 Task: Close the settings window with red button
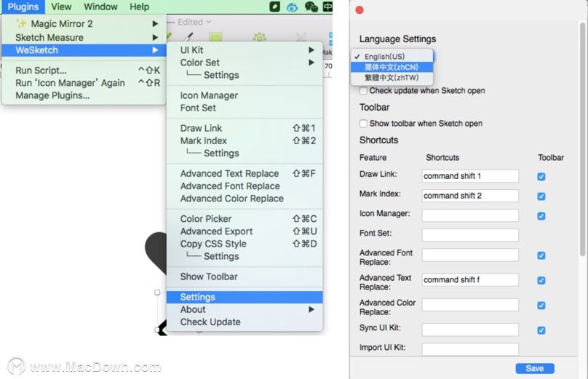[359, 10]
